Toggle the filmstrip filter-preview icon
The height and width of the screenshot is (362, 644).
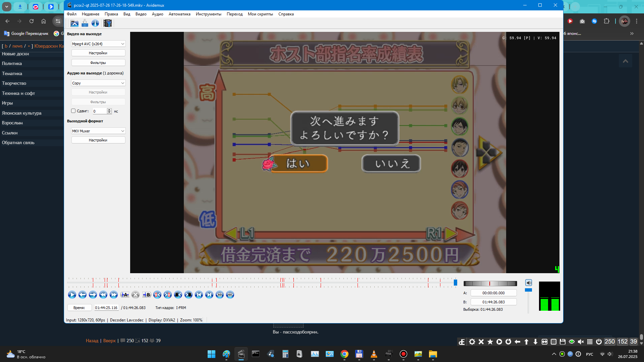(108, 23)
